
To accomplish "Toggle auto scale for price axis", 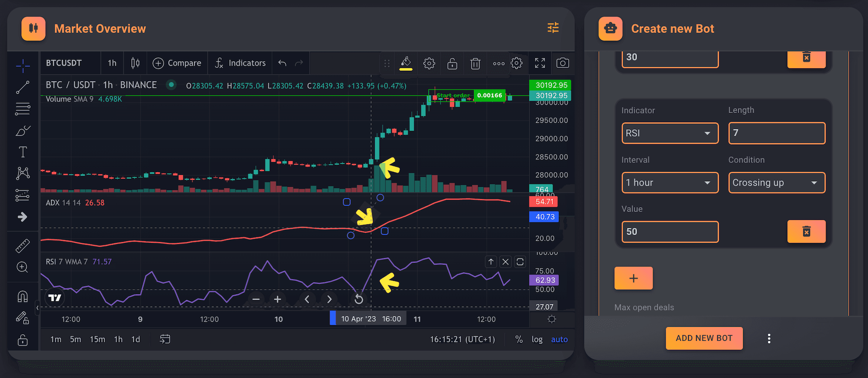I will (559, 339).
